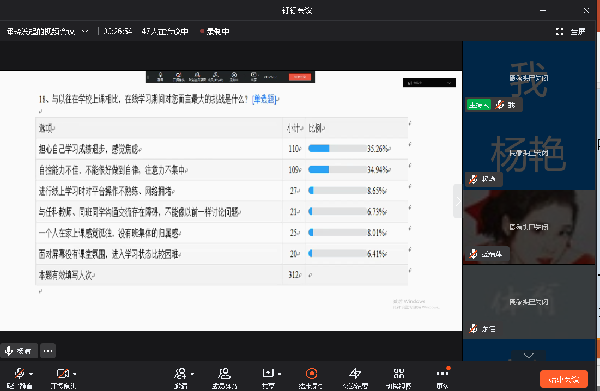Open the microphone options arrow
The width and height of the screenshot is (600, 391).
pyautogui.click(x=31, y=374)
